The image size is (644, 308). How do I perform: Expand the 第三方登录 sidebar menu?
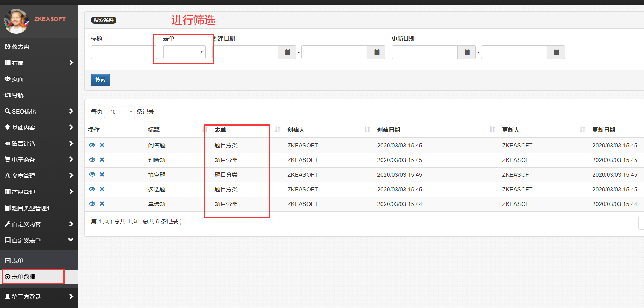click(39, 297)
